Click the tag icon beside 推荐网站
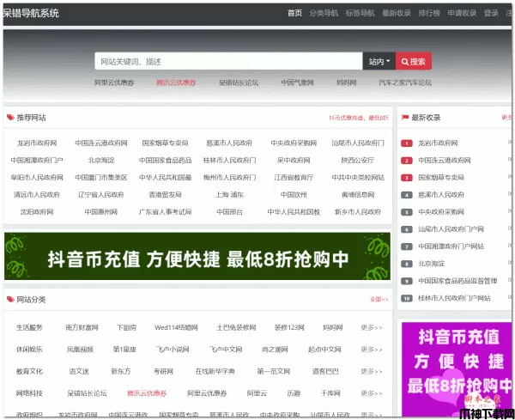Screen dimensions: 515x420 tap(10, 118)
